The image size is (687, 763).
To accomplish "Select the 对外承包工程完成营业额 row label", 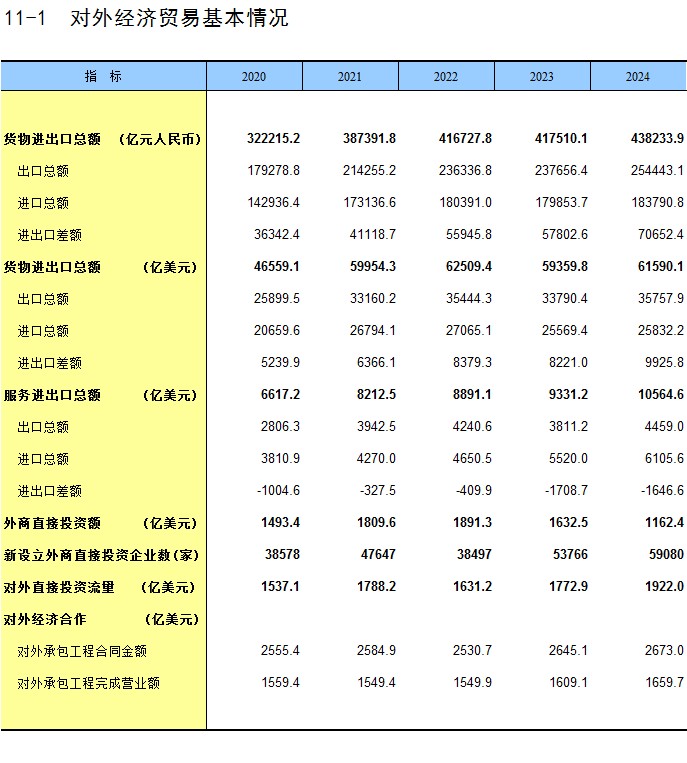I will click(88, 683).
